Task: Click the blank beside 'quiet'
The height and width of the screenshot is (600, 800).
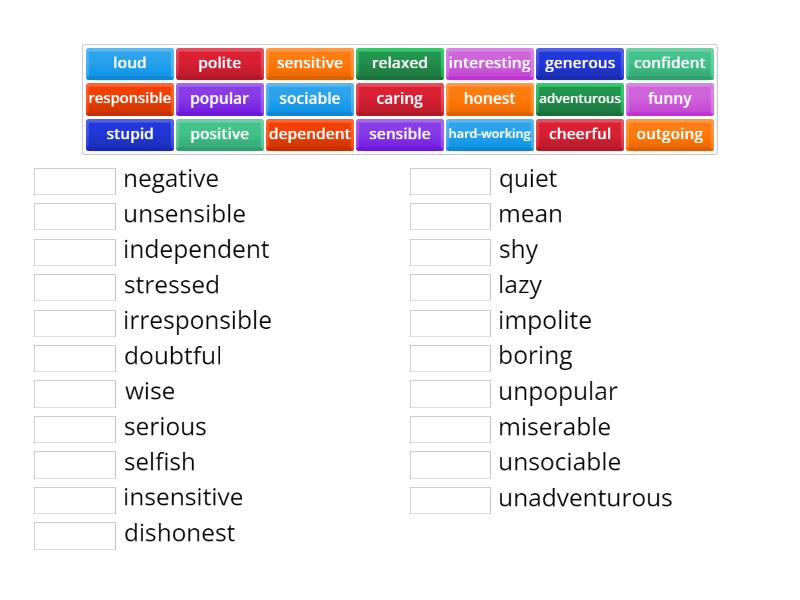Action: 450,180
